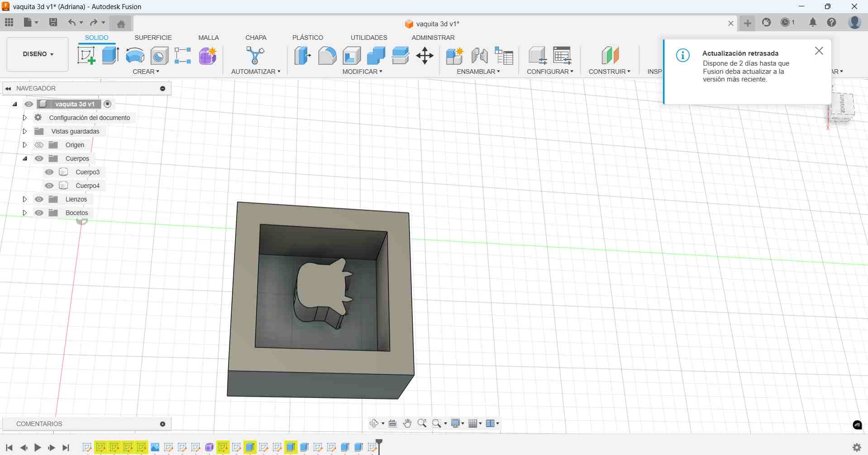Select the Move/Copy tool
The height and width of the screenshot is (455, 868).
[425, 56]
